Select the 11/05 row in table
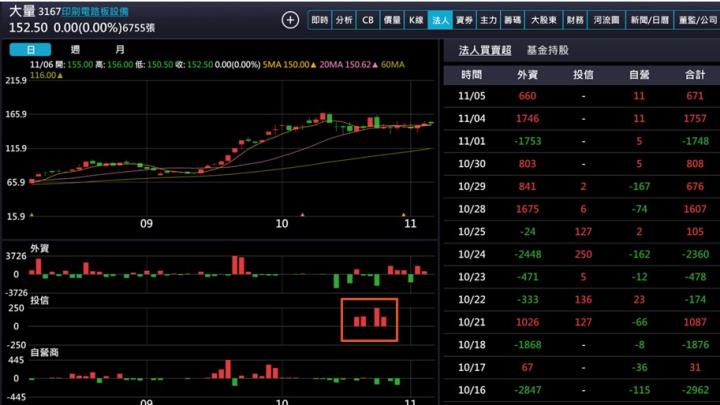Screen dimensions: 720x405 [x=580, y=96]
